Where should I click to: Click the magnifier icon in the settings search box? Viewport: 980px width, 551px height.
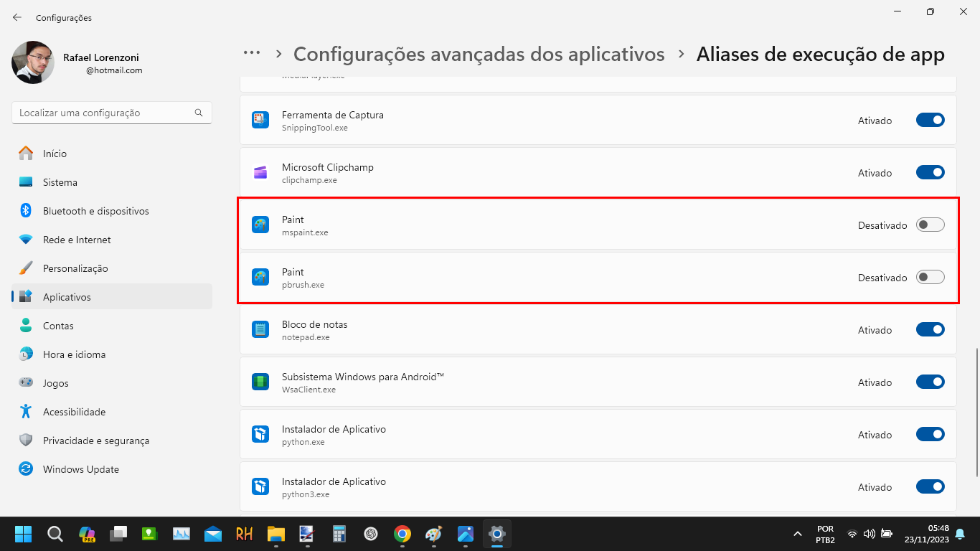(x=199, y=113)
